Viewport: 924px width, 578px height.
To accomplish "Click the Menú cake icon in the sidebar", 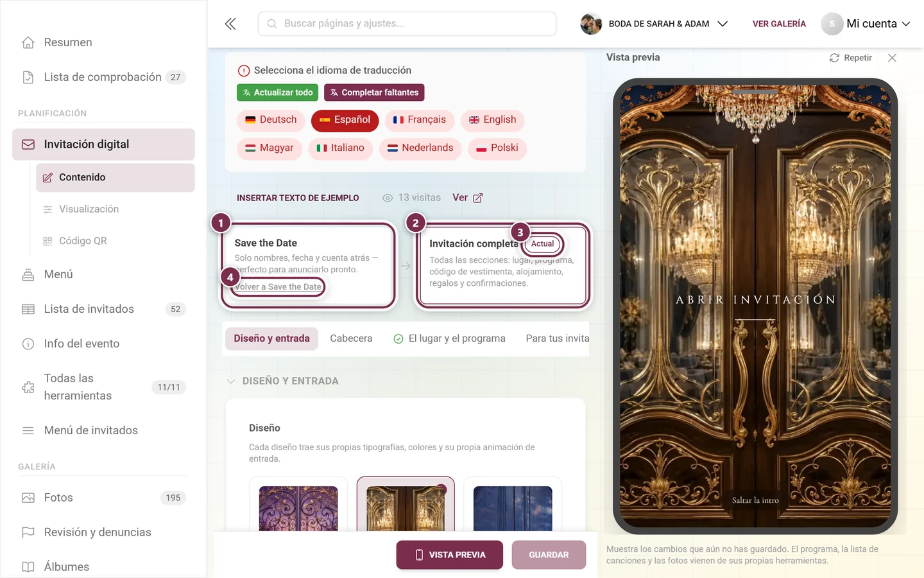I will coord(28,274).
